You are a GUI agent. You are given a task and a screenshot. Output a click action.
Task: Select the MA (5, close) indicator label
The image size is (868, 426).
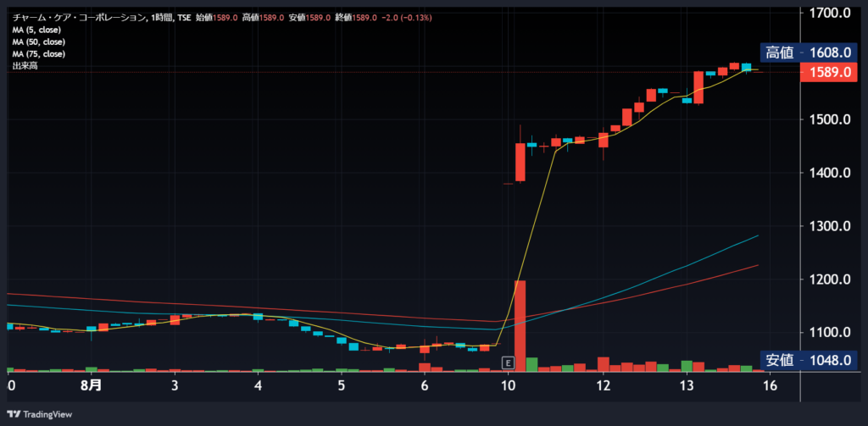pos(36,30)
